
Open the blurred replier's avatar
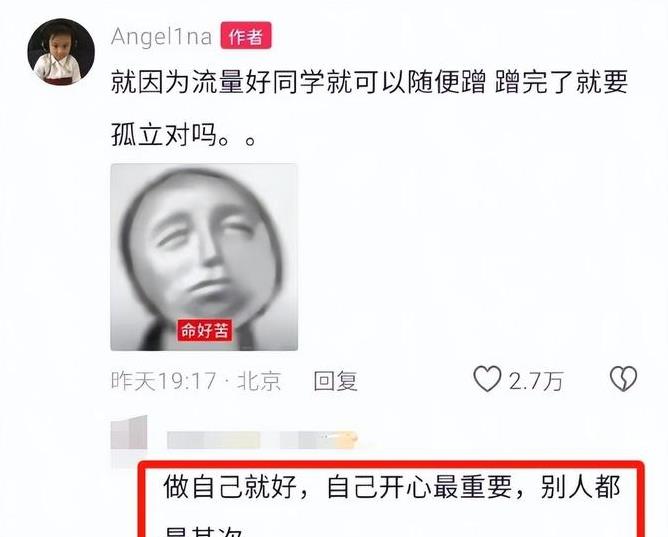[x=129, y=432]
